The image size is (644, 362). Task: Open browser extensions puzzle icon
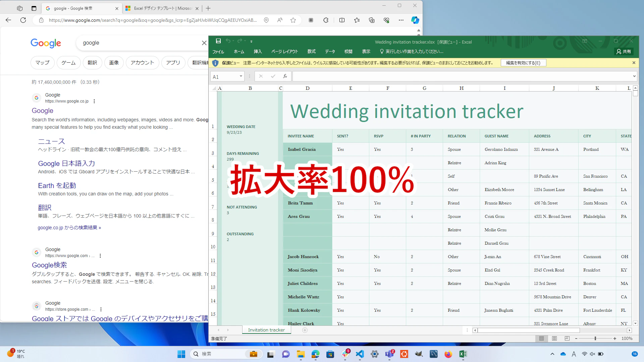326,20
